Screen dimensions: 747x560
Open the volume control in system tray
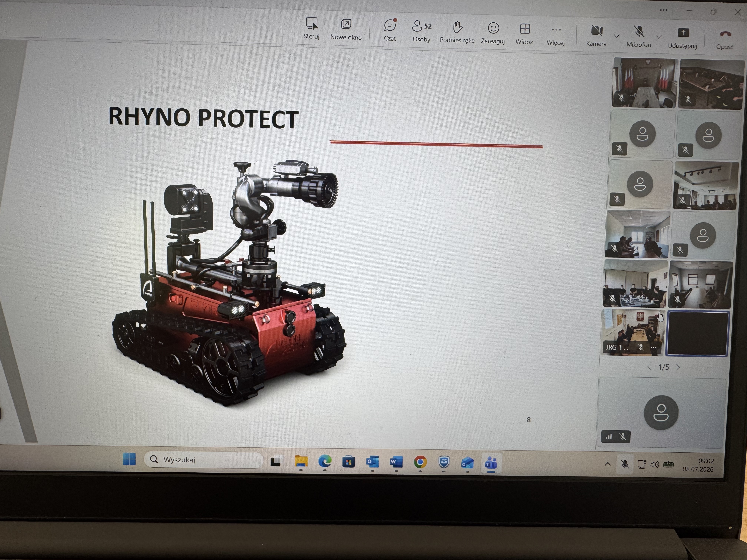(655, 465)
